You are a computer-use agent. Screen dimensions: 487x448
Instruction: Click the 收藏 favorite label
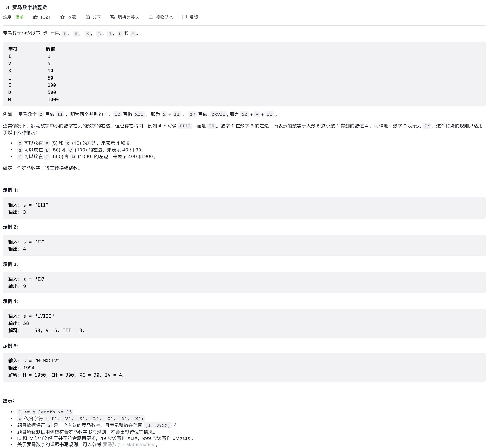point(72,17)
